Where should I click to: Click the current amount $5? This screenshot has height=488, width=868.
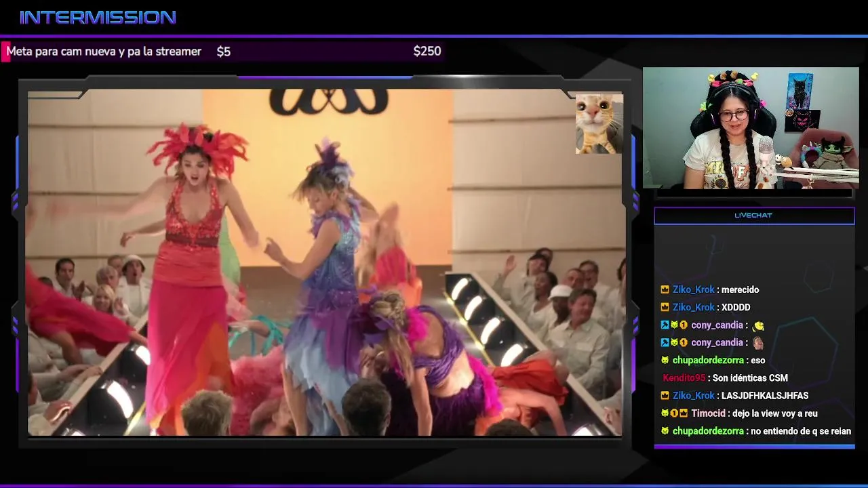coord(224,51)
